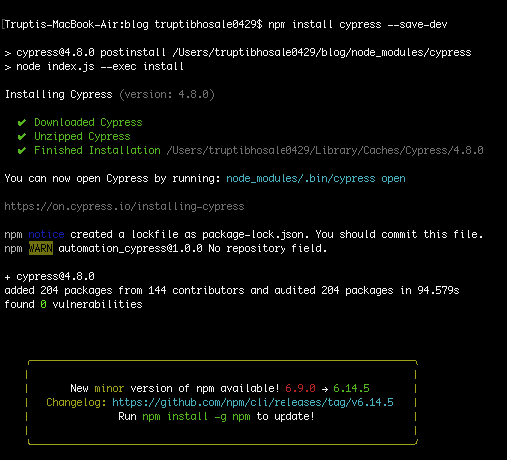Image resolution: width=507 pixels, height=460 pixels.
Task: Open the on.cypress.io installing-cypress link
Action: [124, 207]
